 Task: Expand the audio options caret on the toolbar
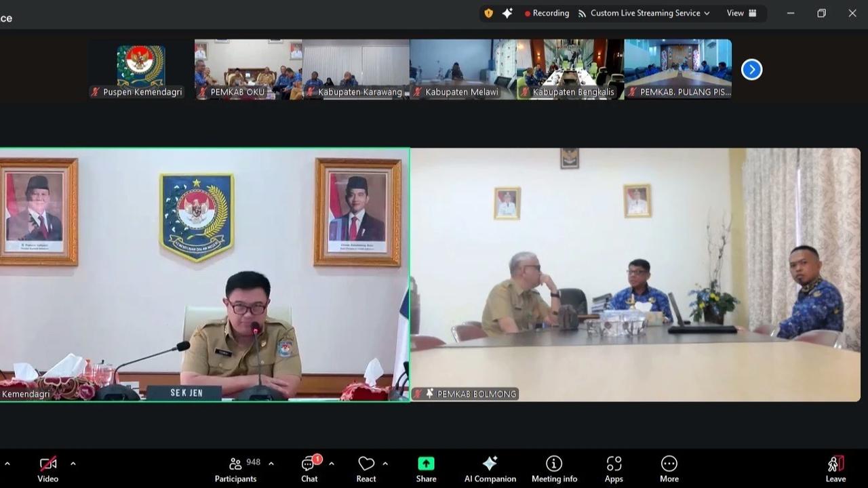[x=7, y=464]
